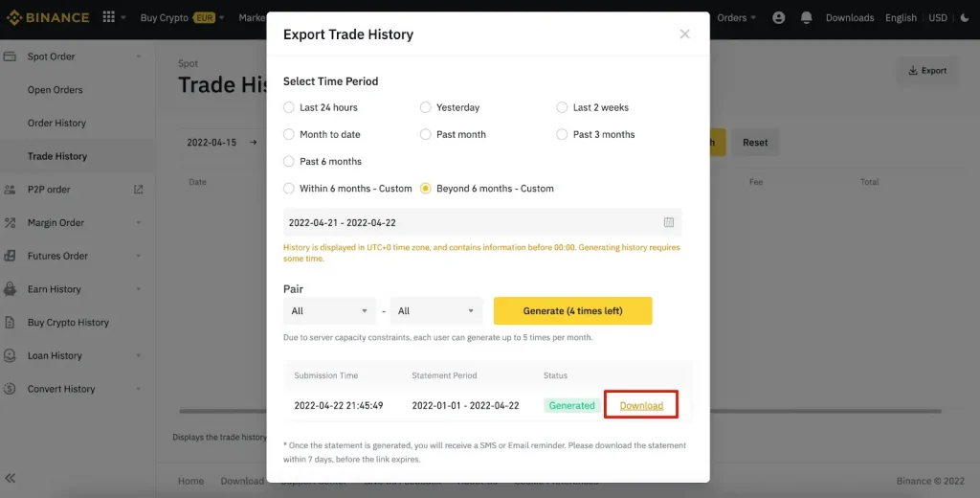This screenshot has width=980, height=498.
Task: Click the Download statement link
Action: 641,405
